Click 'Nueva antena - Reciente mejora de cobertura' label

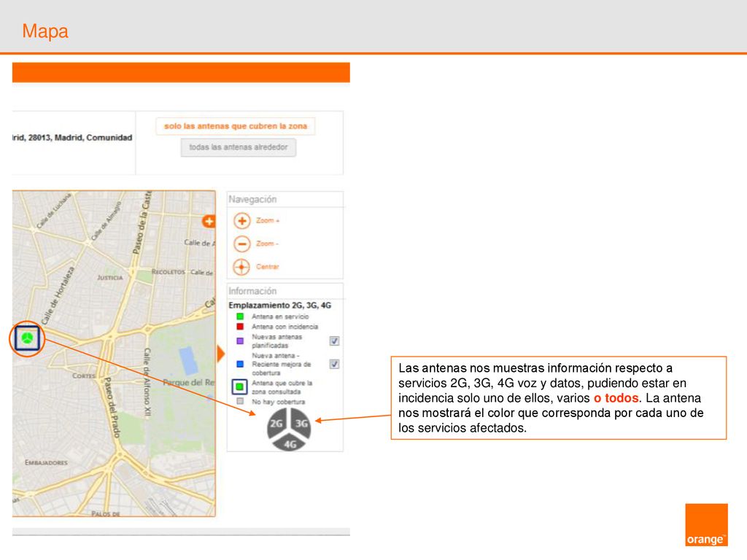click(281, 365)
